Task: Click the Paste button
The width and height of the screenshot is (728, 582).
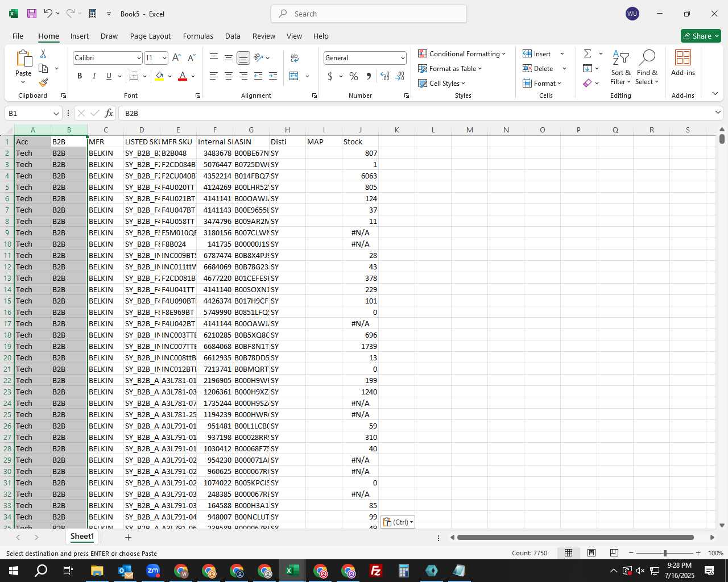Action: pyautogui.click(x=23, y=67)
